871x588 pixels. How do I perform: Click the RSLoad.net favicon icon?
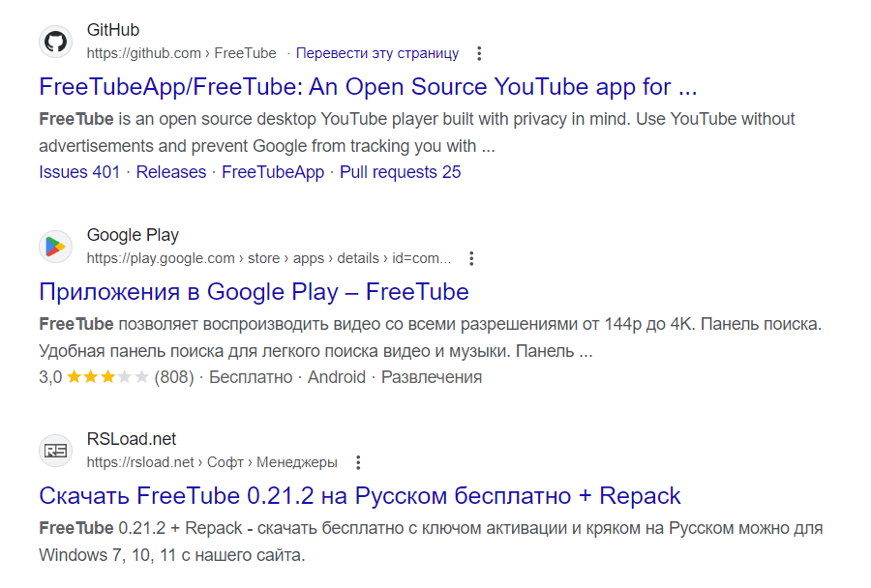pos(56,451)
